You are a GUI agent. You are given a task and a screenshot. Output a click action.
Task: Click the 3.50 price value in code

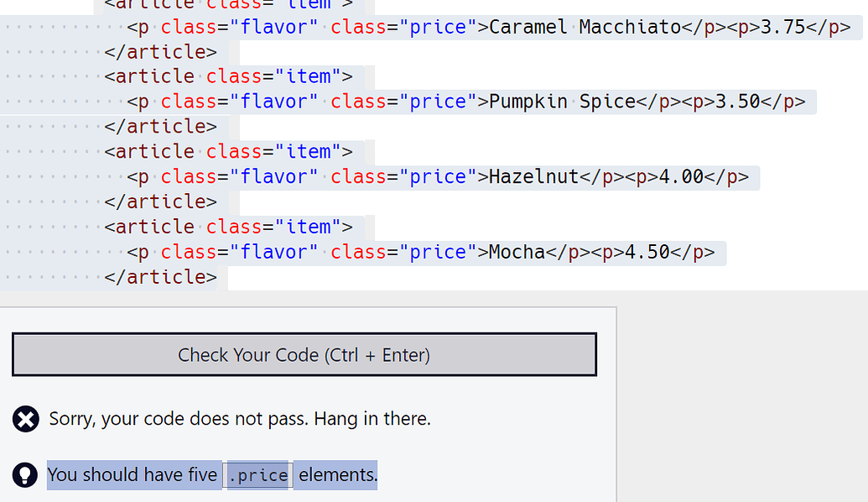pos(737,102)
